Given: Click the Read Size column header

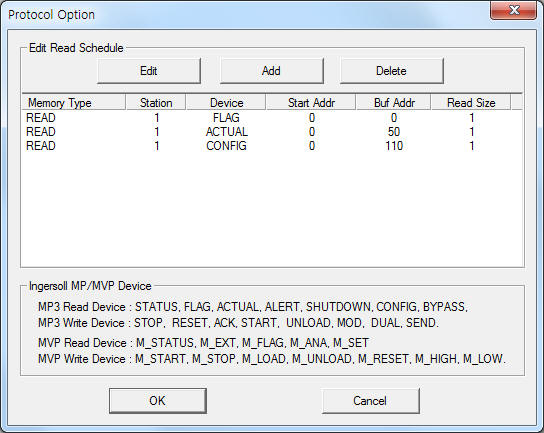Looking at the screenshot, I should (471, 103).
